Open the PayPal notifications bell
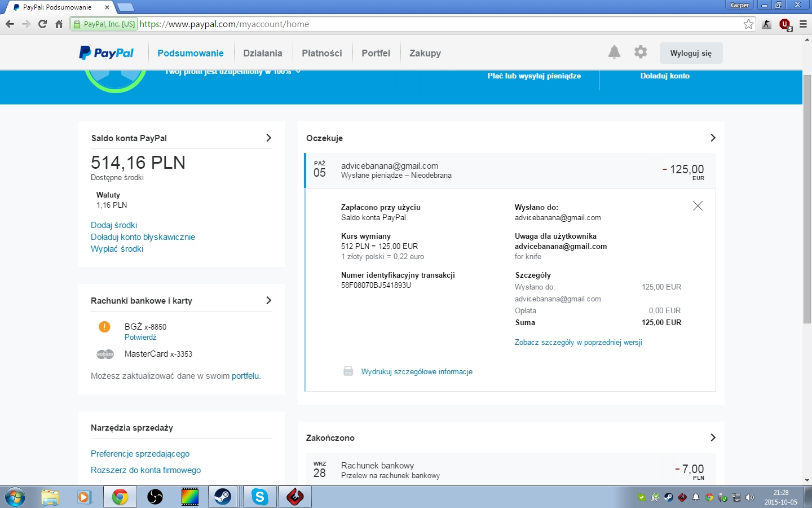This screenshot has width=812, height=508. point(614,52)
